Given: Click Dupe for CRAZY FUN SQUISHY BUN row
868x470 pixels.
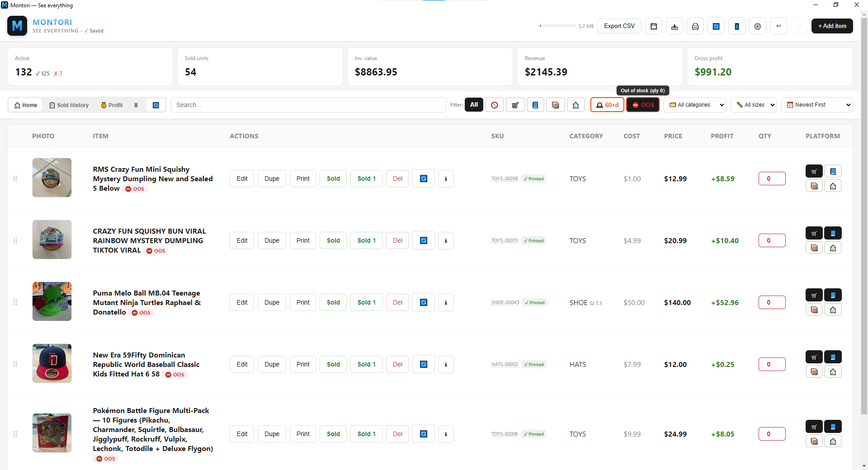Looking at the screenshot, I should point(272,240).
